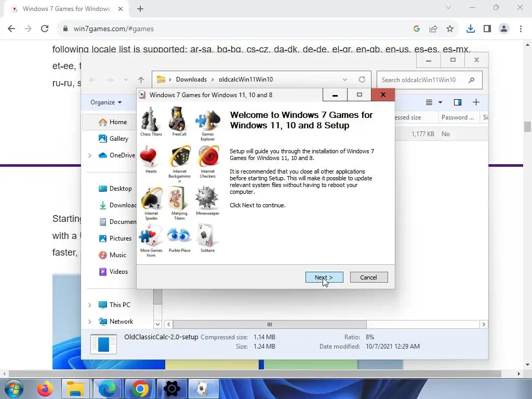
Task: Expand Explorer address history dropdown
Action: pos(345,79)
